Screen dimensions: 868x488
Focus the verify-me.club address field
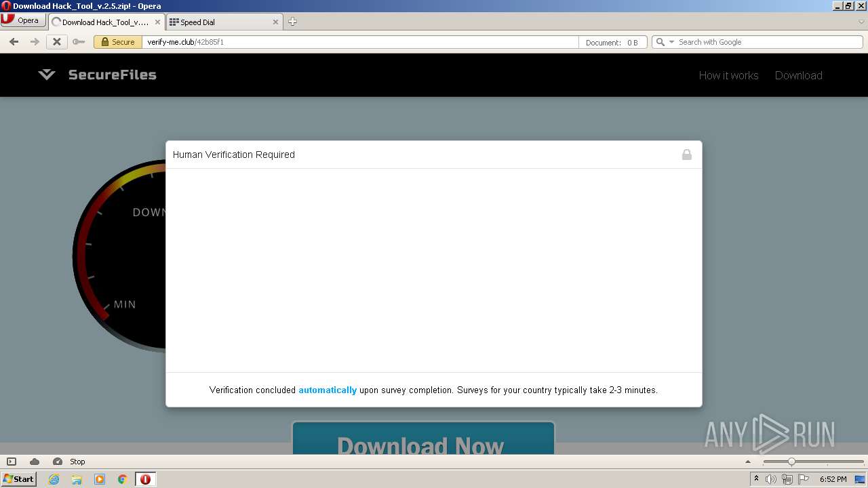(359, 42)
